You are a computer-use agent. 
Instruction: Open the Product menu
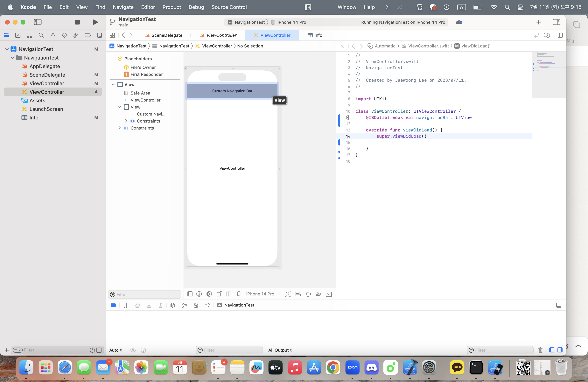click(x=172, y=7)
